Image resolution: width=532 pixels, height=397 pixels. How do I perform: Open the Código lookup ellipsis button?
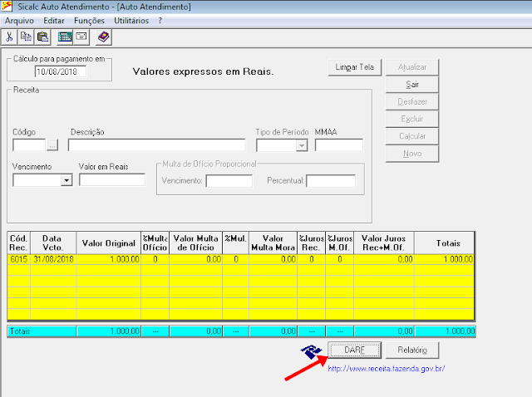click(x=53, y=145)
